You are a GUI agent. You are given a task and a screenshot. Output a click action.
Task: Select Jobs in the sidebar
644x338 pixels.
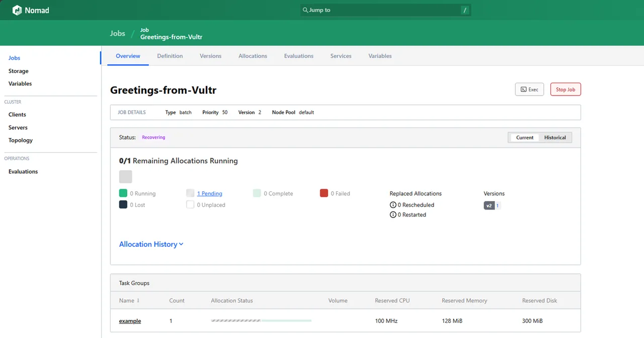click(14, 58)
